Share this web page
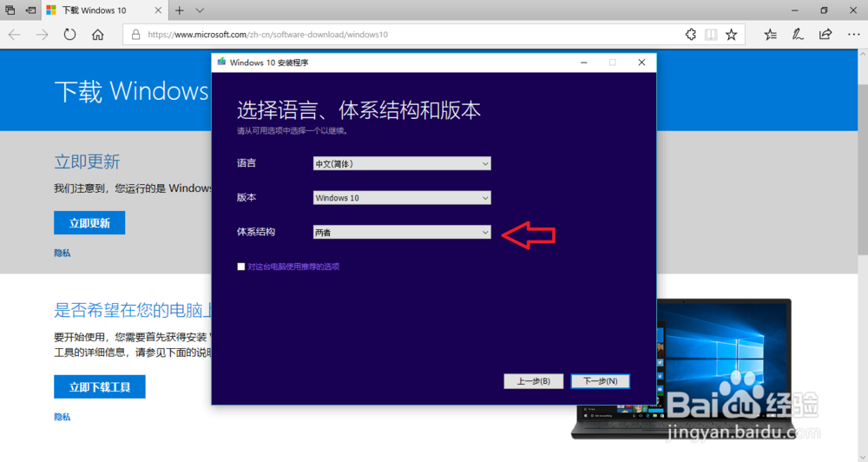Image resolution: width=868 pixels, height=462 pixels. 825,35
